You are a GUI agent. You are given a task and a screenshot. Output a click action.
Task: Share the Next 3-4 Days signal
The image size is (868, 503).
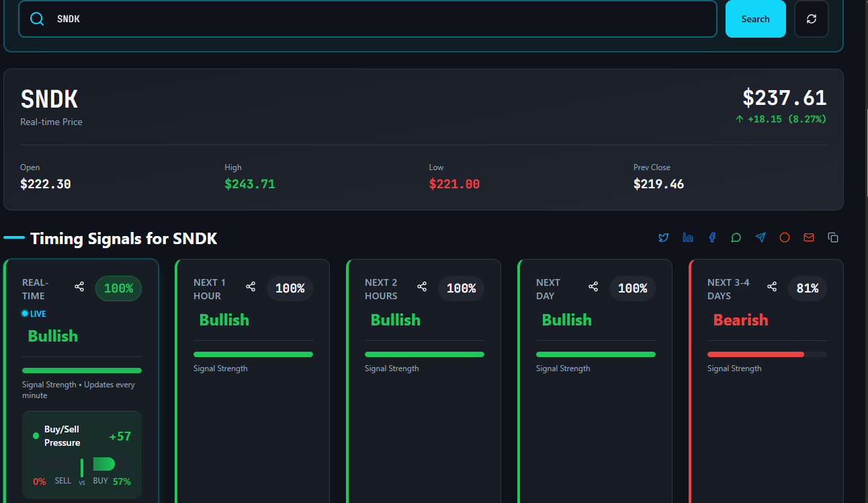[772, 287]
